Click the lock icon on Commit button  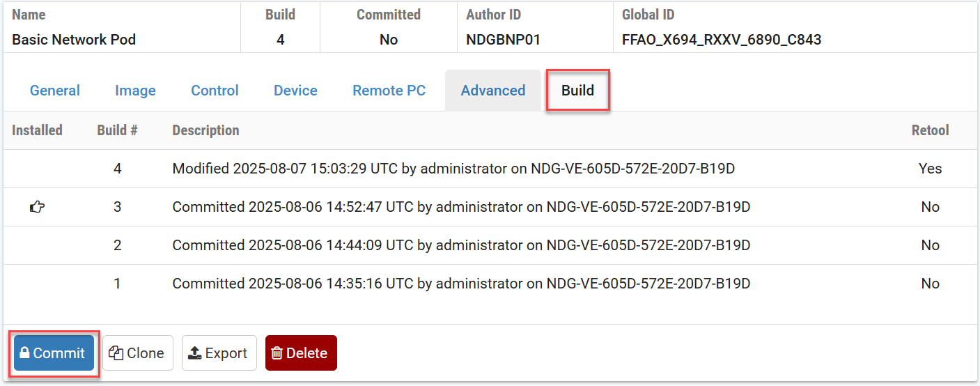(25, 353)
